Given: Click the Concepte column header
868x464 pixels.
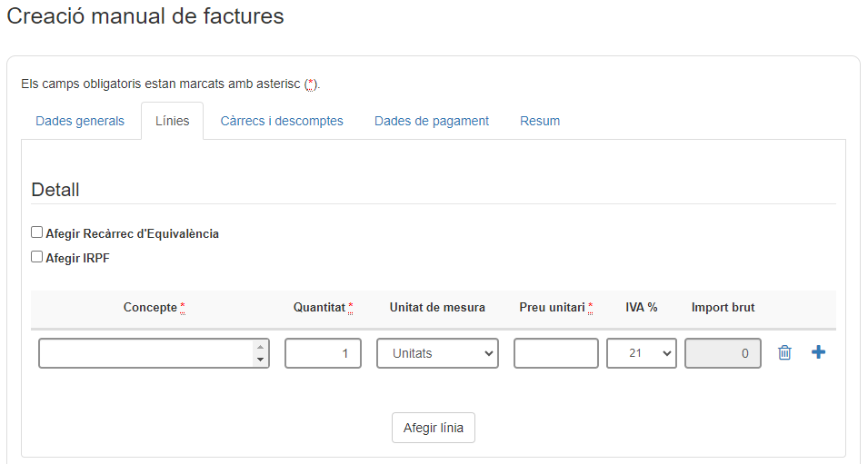Looking at the screenshot, I should pyautogui.click(x=153, y=308).
